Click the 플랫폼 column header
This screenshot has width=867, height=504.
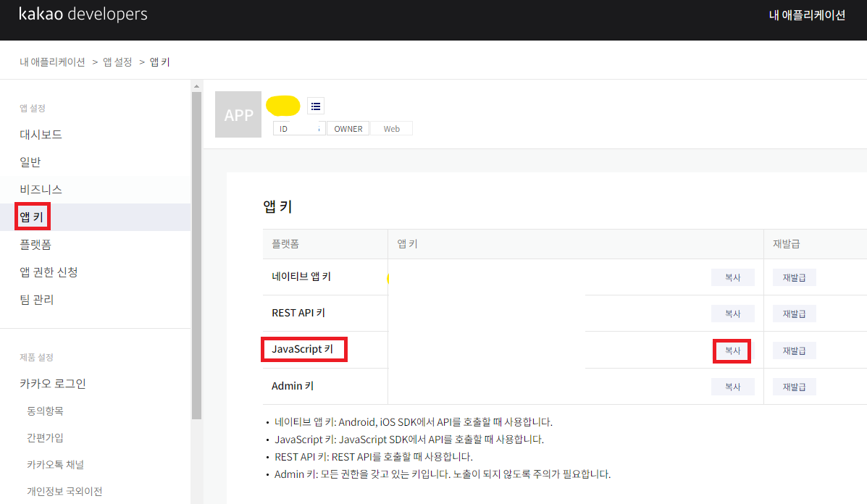(285, 244)
